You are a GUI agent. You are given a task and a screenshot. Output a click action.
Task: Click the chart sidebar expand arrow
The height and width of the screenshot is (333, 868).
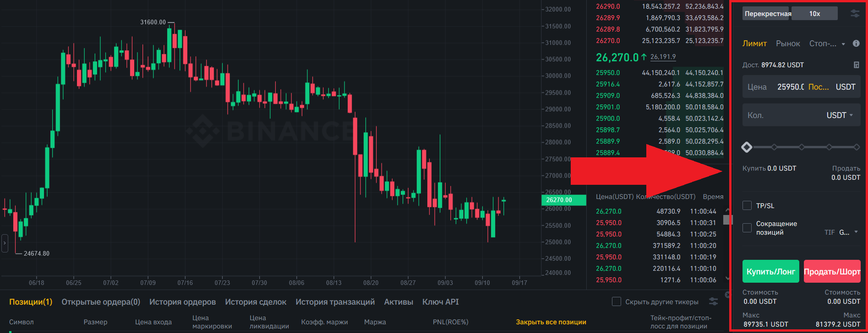coord(5,243)
